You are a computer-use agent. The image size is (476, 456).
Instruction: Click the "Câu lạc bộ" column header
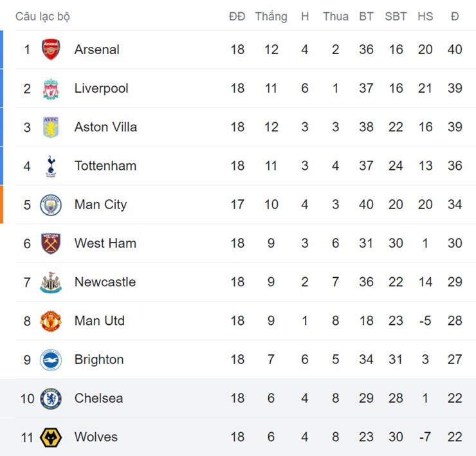tap(42, 16)
